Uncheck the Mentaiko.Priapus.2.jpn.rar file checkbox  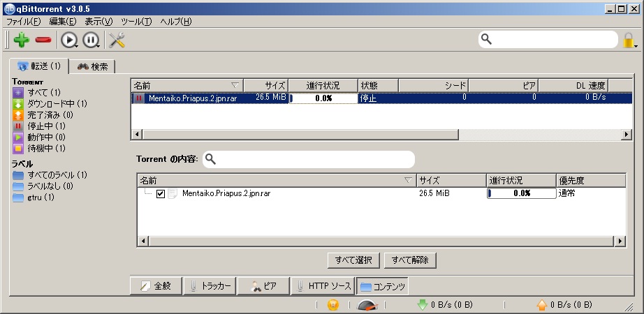(x=161, y=193)
